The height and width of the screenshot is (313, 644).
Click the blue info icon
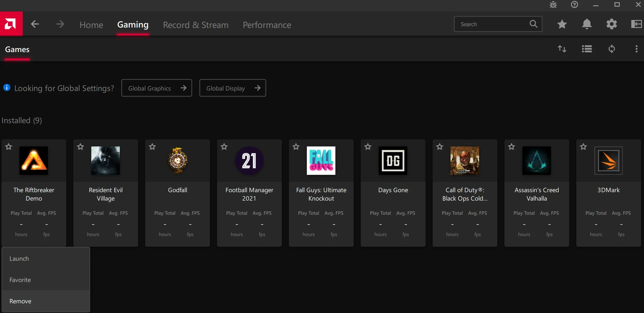(7, 88)
